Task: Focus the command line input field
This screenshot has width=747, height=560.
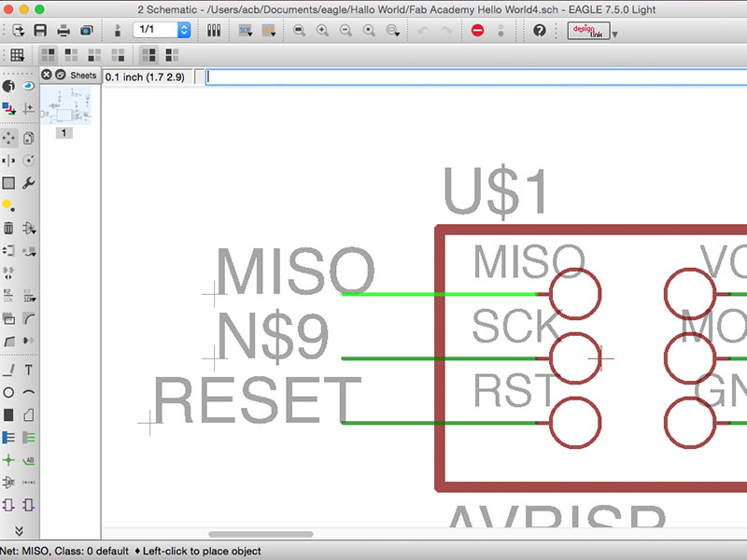Action: tap(476, 77)
